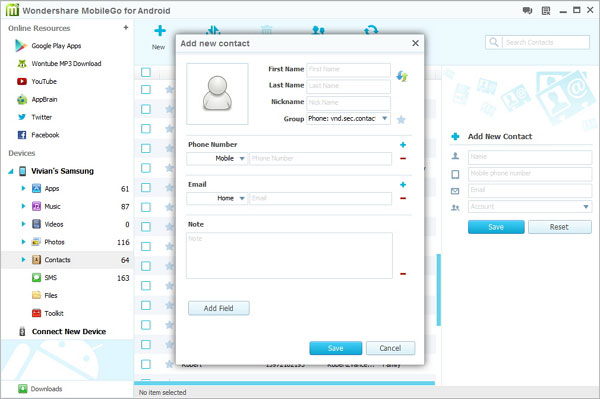Click the New contact plus icon

point(160,31)
